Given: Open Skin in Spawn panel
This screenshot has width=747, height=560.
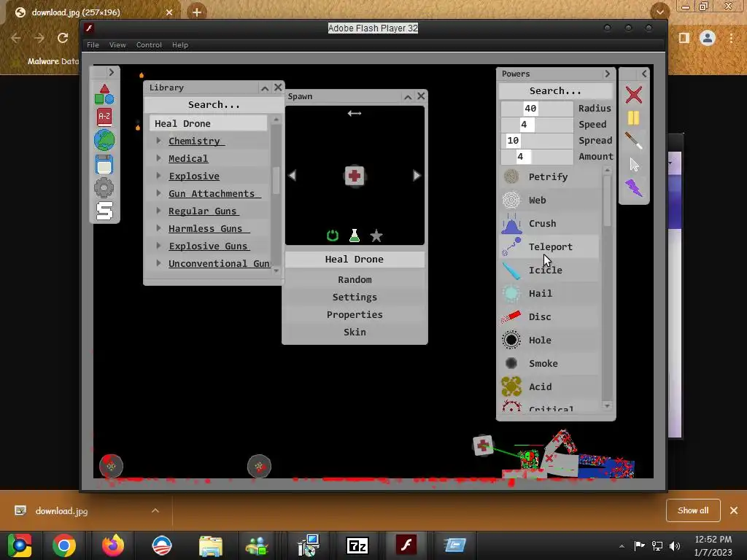Looking at the screenshot, I should pyautogui.click(x=355, y=332).
